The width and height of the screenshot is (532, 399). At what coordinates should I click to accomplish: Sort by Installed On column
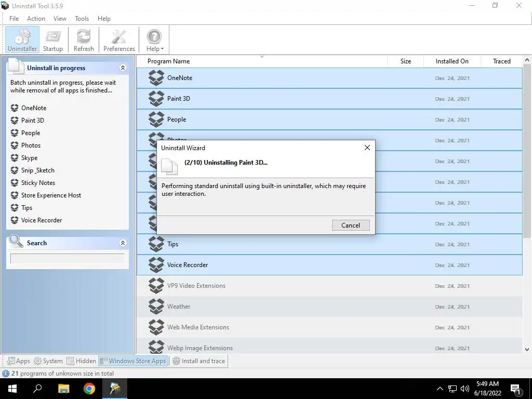tap(452, 61)
